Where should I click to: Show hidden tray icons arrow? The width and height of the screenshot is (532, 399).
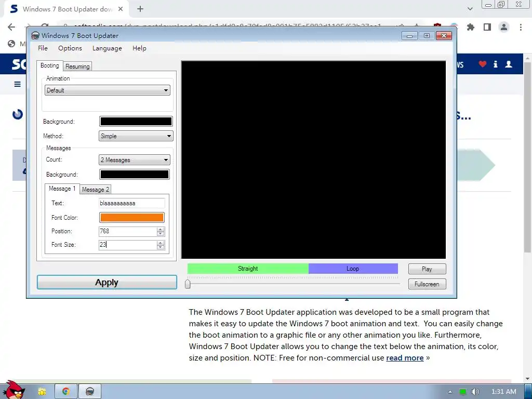[450, 392]
